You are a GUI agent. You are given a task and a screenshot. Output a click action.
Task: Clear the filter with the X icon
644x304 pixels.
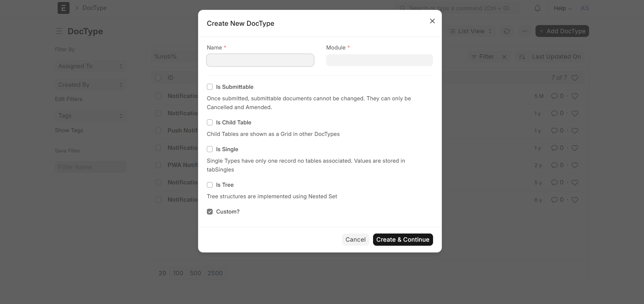pyautogui.click(x=504, y=57)
